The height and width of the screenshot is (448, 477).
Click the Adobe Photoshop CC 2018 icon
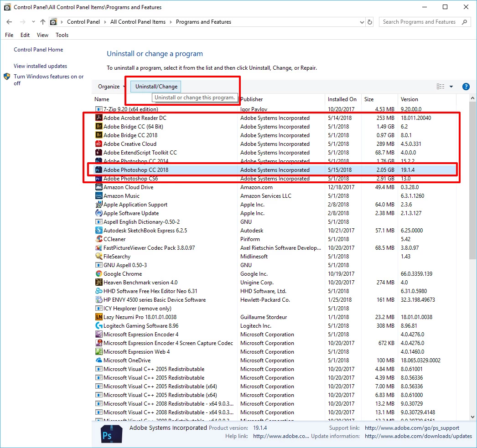point(99,170)
